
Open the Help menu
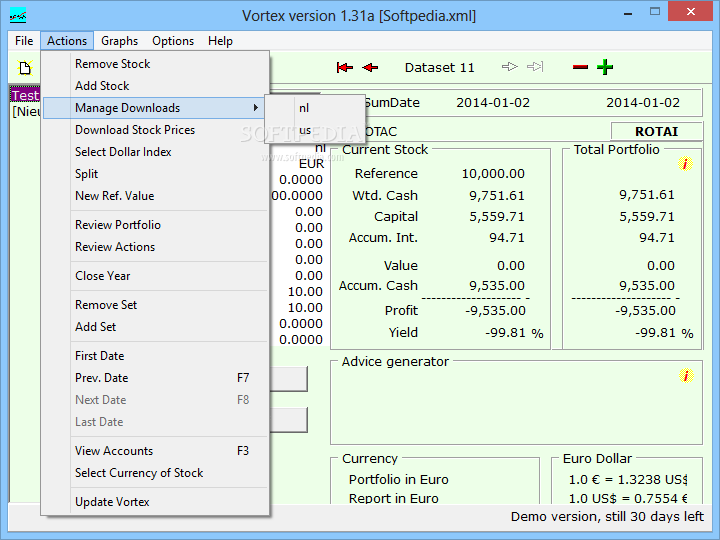[x=220, y=41]
